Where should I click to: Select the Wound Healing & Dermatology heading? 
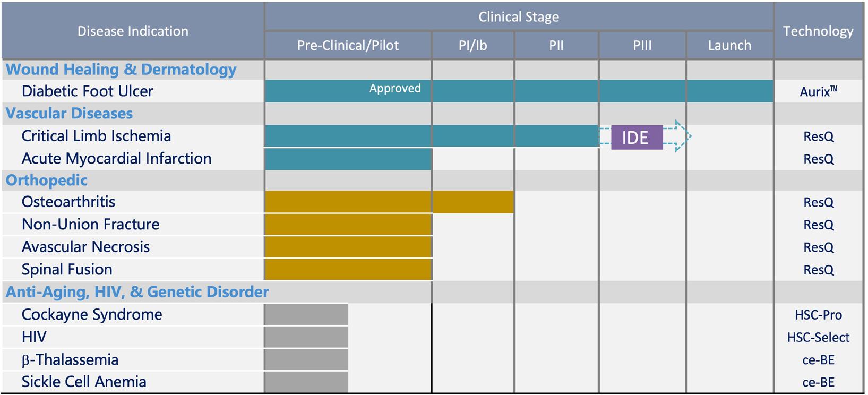point(121,70)
